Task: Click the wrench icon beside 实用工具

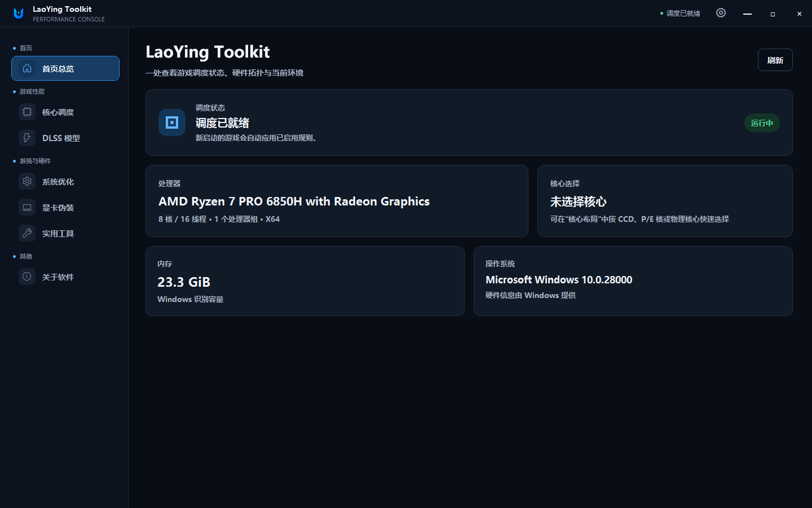Action: pyautogui.click(x=27, y=233)
